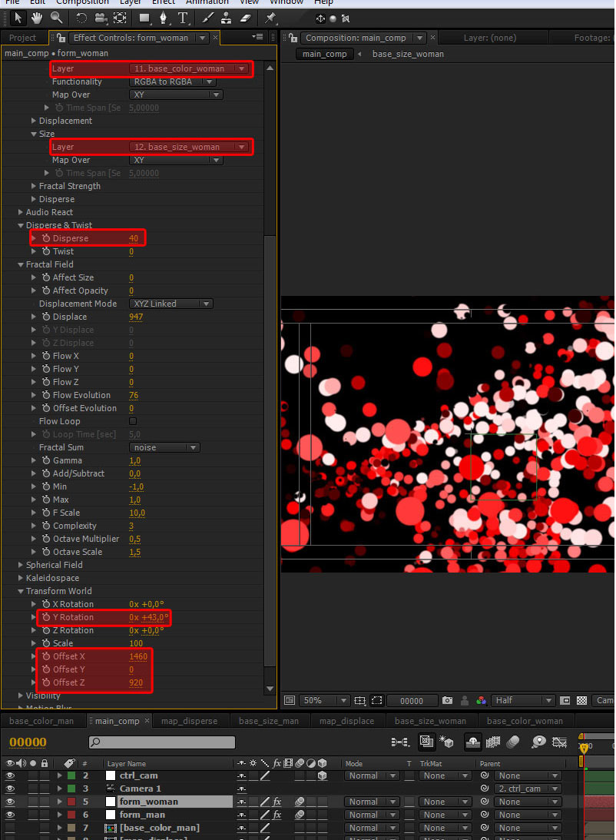Open the Functionality RGBA to RGBA dropdown
Image resolution: width=616 pixels, height=840 pixels.
(172, 81)
